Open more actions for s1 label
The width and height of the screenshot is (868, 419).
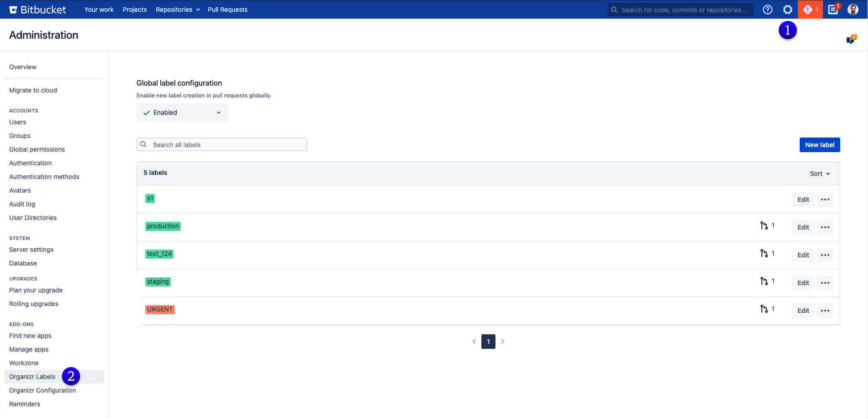point(825,199)
